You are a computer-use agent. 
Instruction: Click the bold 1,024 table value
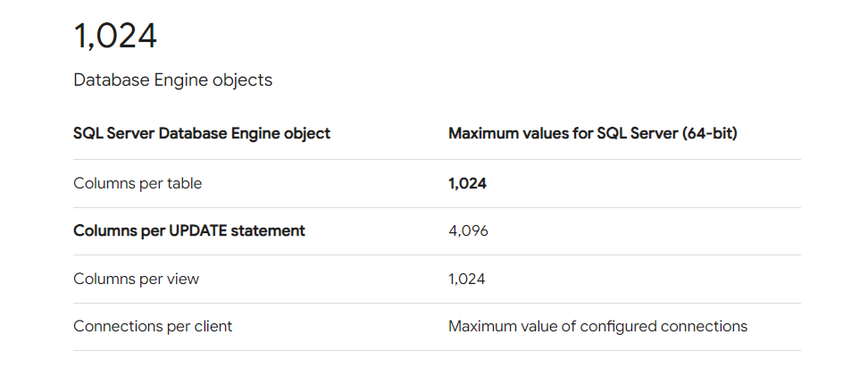point(467,184)
